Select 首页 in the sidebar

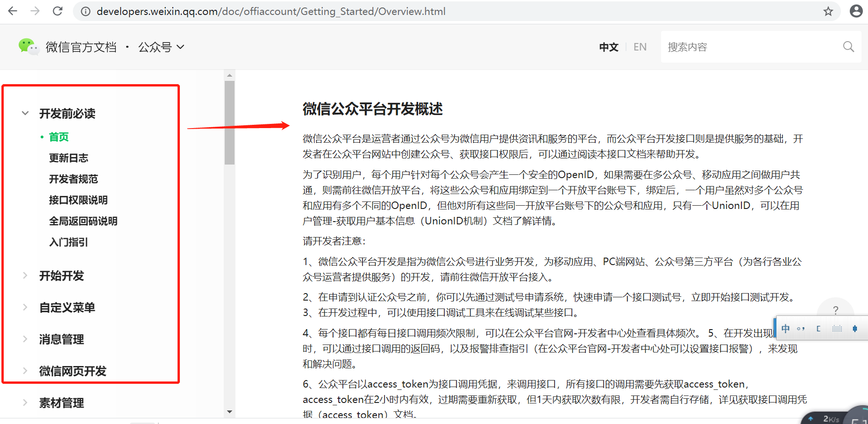point(59,137)
